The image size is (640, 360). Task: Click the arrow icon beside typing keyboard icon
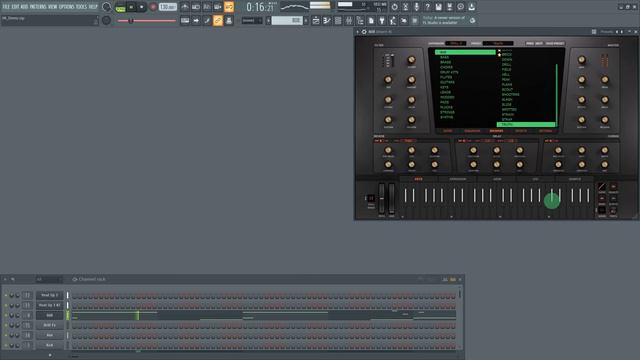196,20
